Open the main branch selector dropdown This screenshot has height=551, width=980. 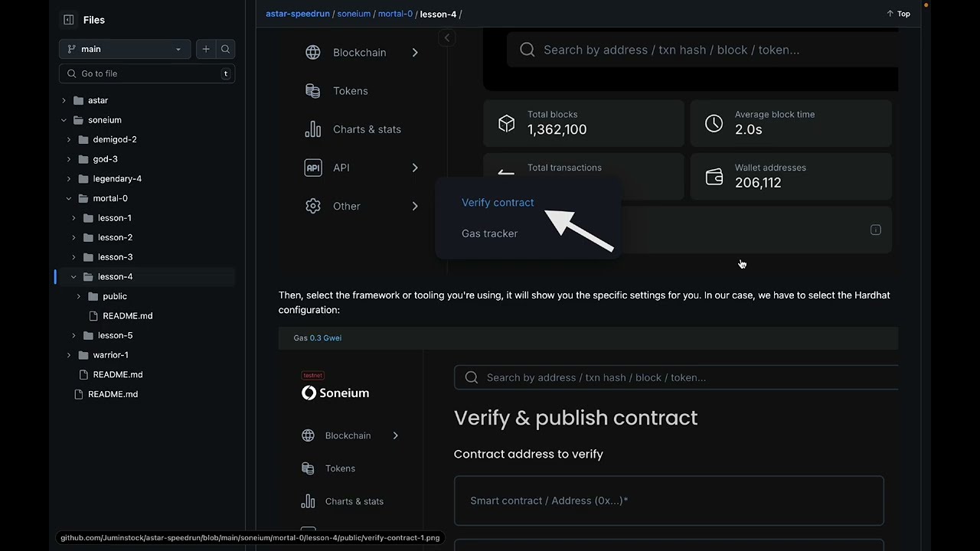click(x=125, y=49)
